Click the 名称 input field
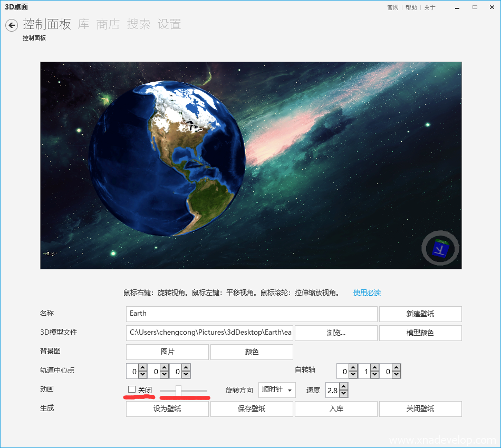Image resolution: width=501 pixels, height=448 pixels. pos(252,314)
